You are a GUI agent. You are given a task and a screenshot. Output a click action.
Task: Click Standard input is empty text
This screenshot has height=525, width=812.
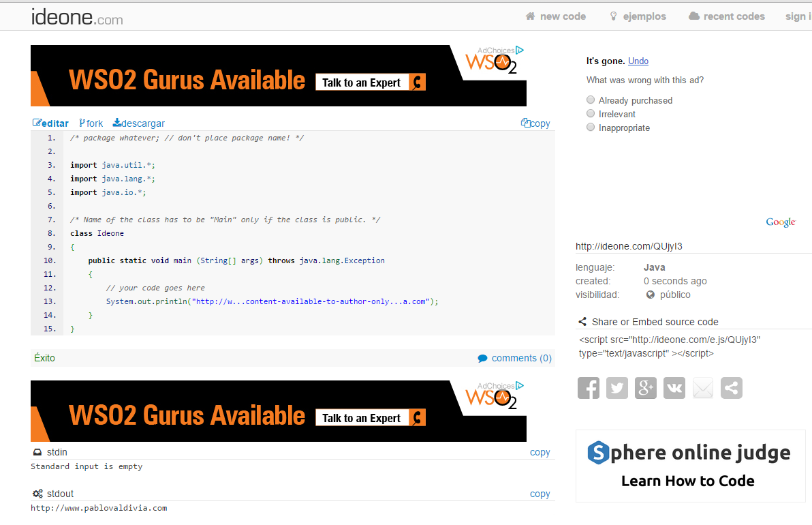click(87, 466)
